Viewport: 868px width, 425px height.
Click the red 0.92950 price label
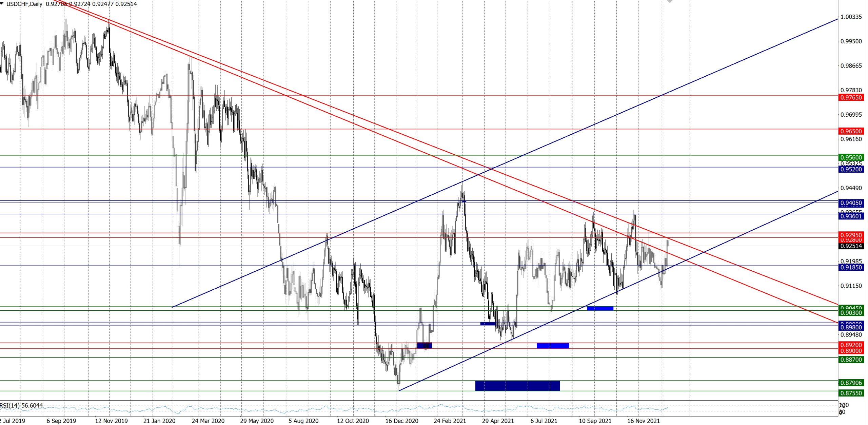click(x=851, y=234)
